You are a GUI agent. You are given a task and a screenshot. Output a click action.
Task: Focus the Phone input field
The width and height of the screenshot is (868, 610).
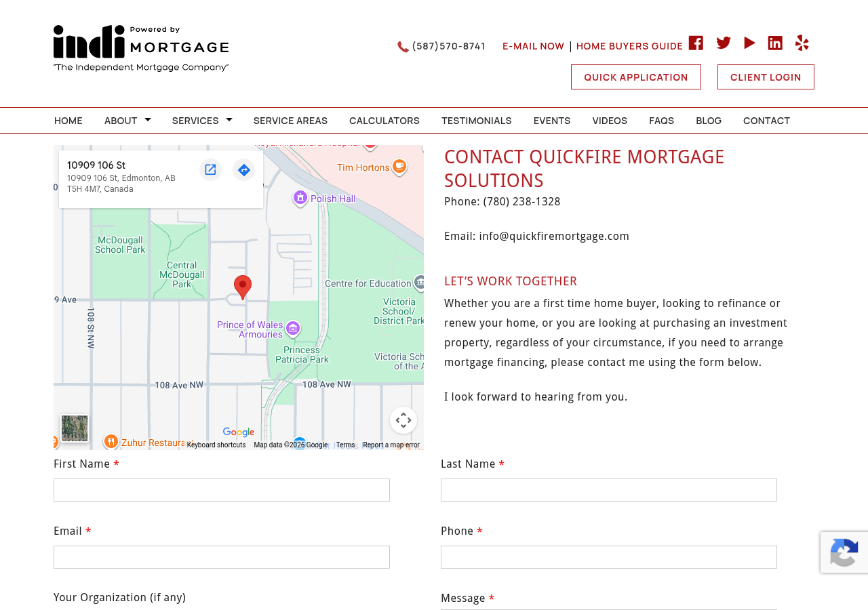click(x=609, y=557)
